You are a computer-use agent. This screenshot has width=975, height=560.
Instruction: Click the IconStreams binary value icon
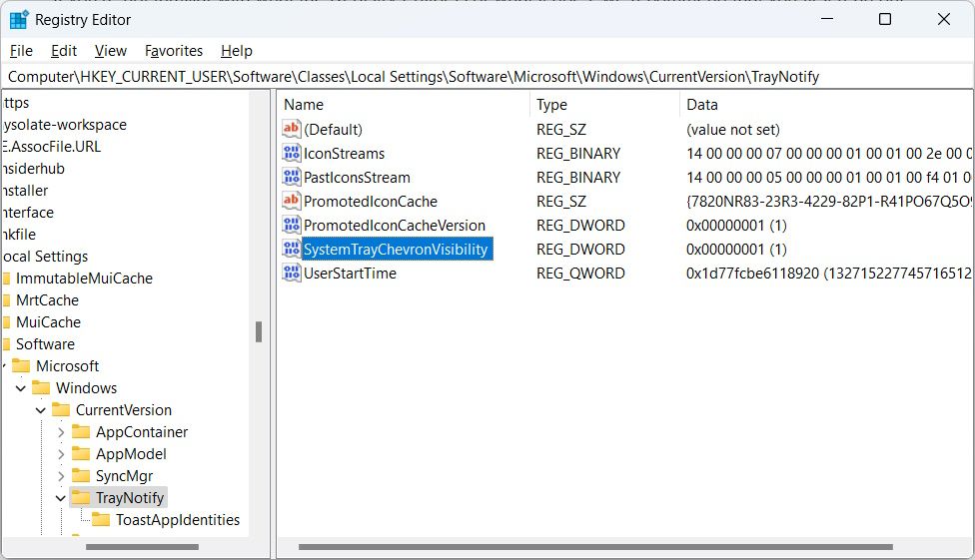(x=291, y=153)
